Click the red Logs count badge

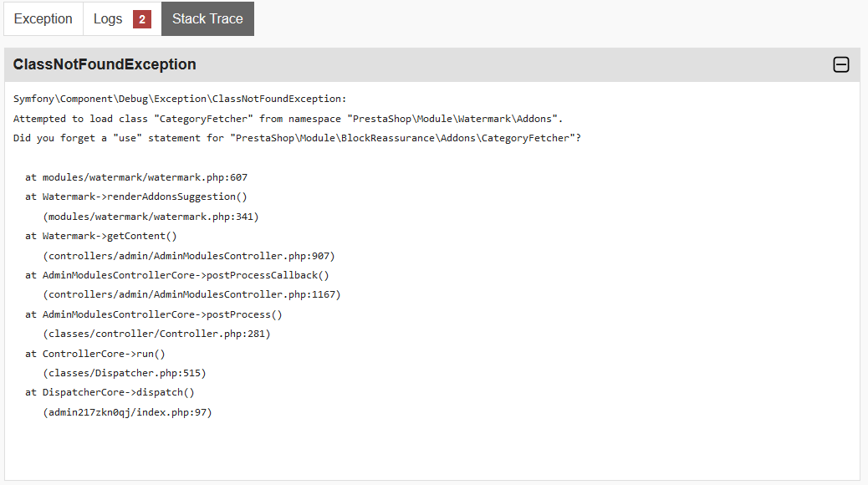pos(142,19)
